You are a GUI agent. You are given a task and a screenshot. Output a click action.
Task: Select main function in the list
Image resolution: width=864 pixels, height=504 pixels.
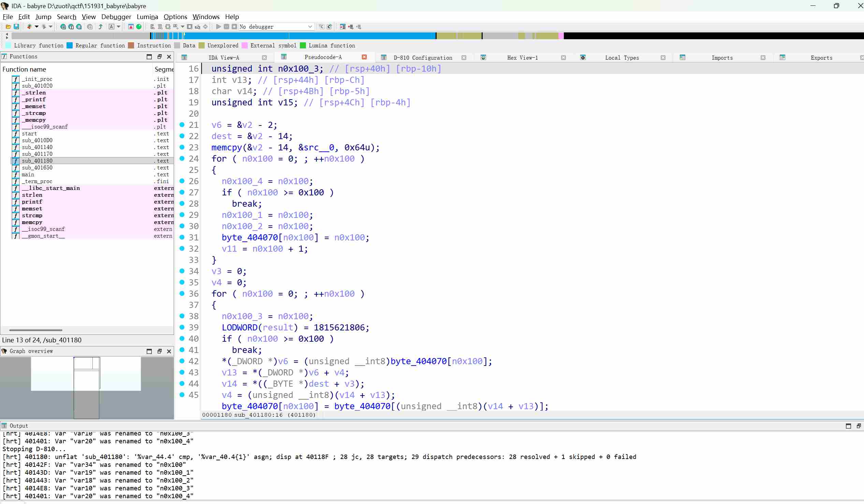click(x=28, y=175)
